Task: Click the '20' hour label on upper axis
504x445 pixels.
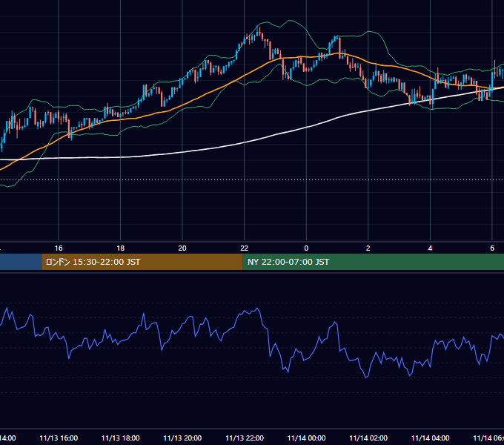Action: (182, 248)
